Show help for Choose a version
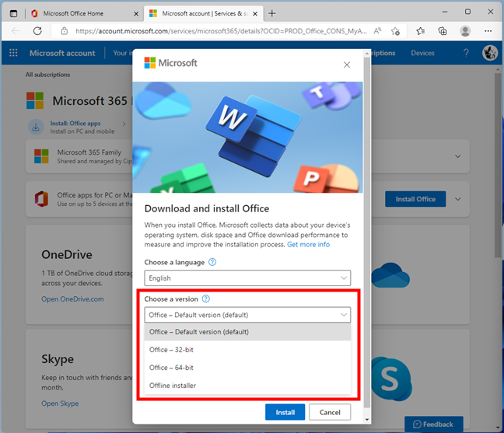 pyautogui.click(x=205, y=299)
